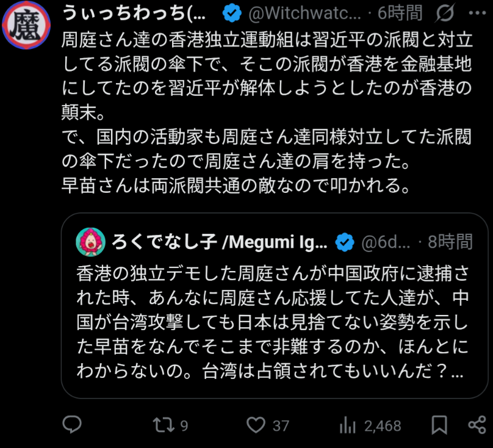Click the 37 like count

[281, 425]
